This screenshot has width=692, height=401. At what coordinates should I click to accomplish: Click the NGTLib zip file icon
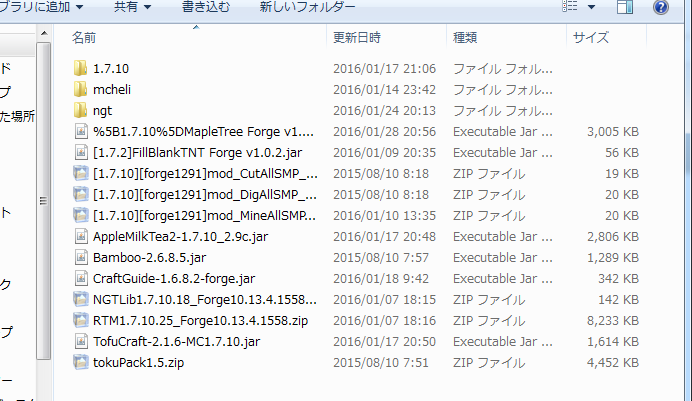pyautogui.click(x=81, y=300)
